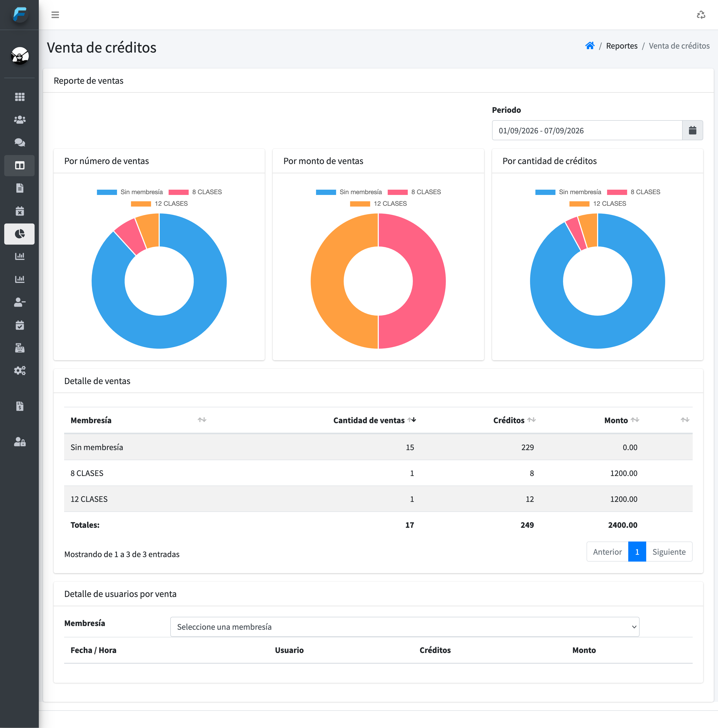The height and width of the screenshot is (728, 718).
Task: Toggle Sin membresía legend in número de ventas chart
Action: [x=130, y=192]
